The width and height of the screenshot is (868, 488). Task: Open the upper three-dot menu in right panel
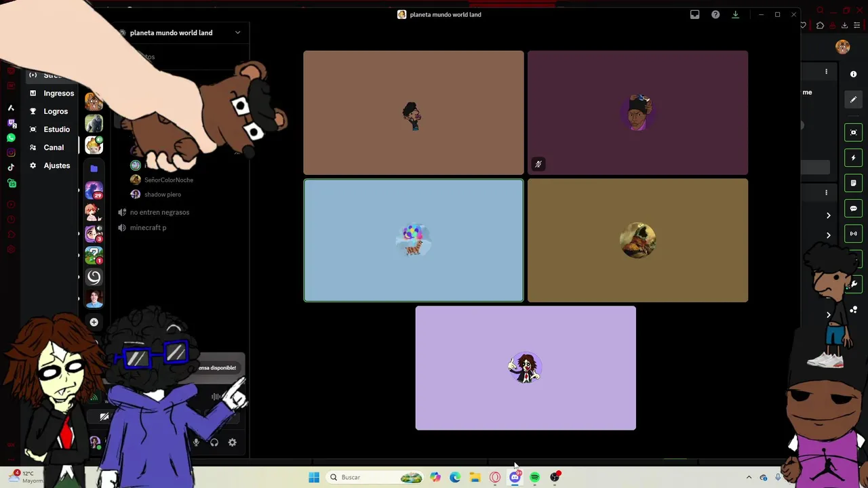click(x=826, y=71)
